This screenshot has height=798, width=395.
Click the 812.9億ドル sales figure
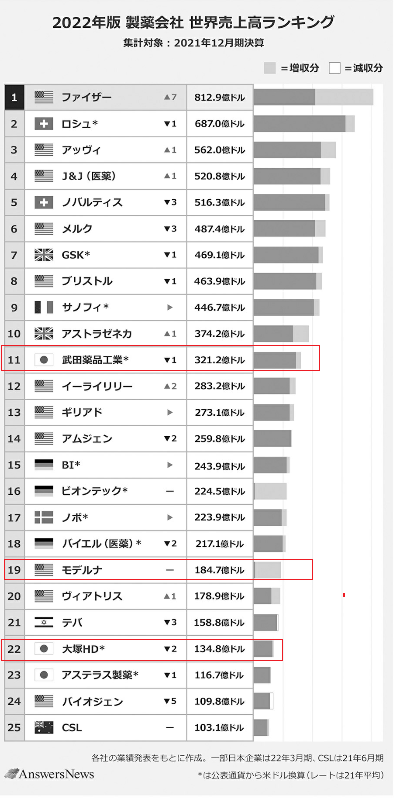coord(219,97)
